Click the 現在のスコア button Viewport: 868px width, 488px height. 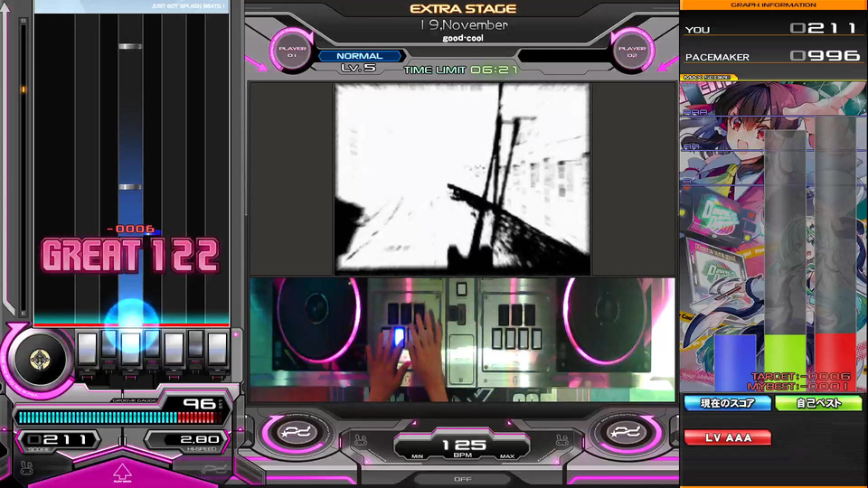pos(727,403)
